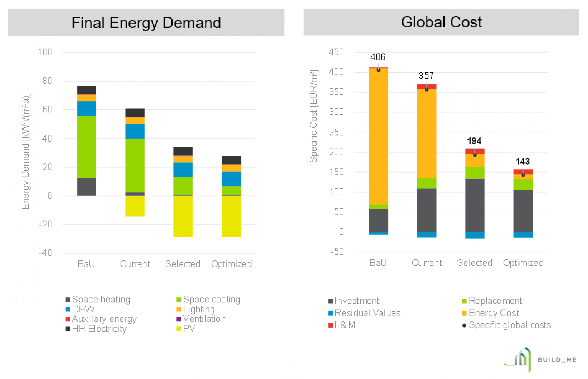Select the 357 data label

tap(426, 76)
